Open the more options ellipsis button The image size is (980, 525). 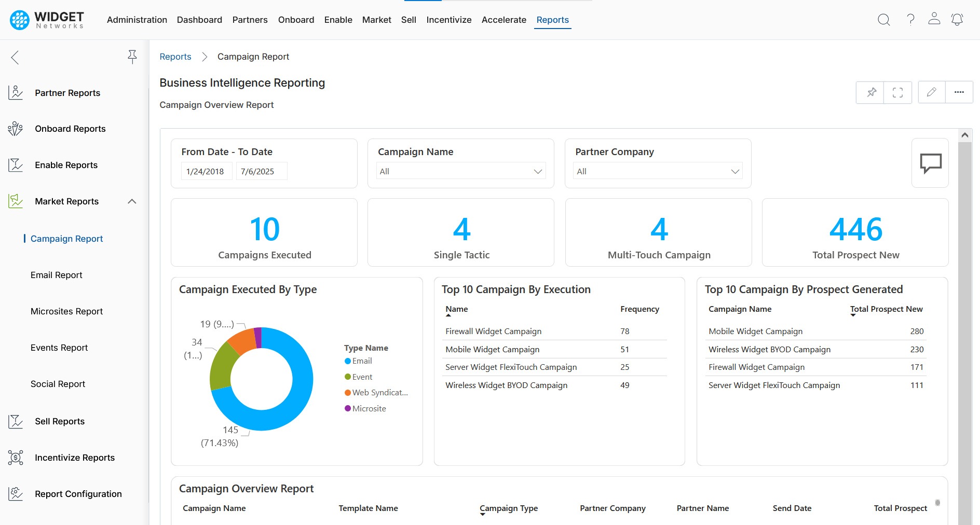pos(959,92)
